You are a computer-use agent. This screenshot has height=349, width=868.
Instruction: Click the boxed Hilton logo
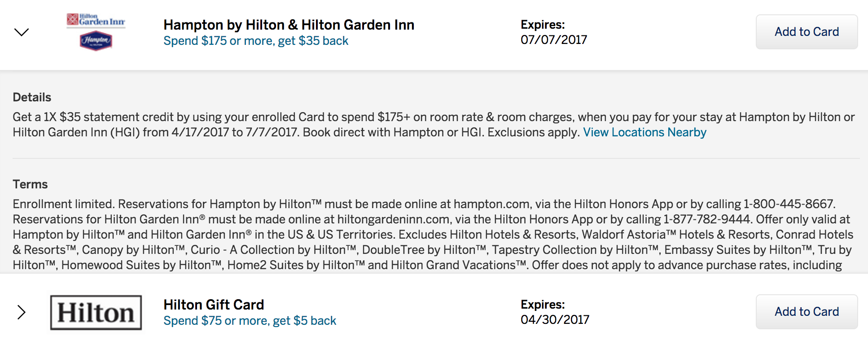pos(96,313)
